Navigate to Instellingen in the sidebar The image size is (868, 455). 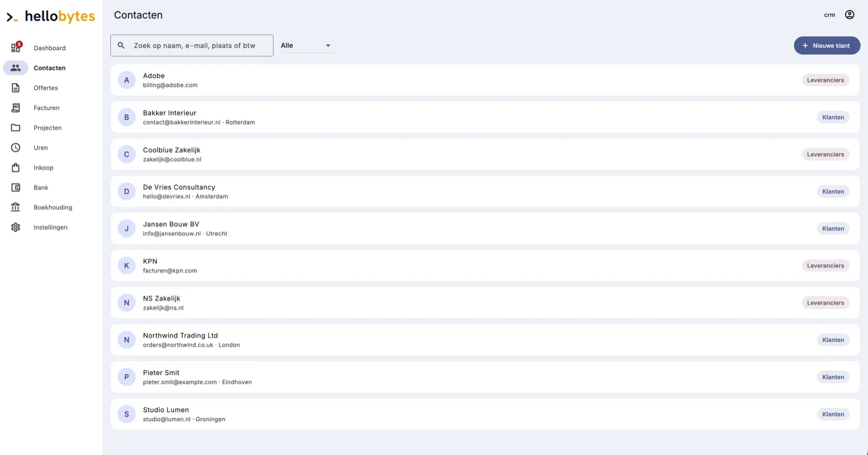(x=51, y=227)
